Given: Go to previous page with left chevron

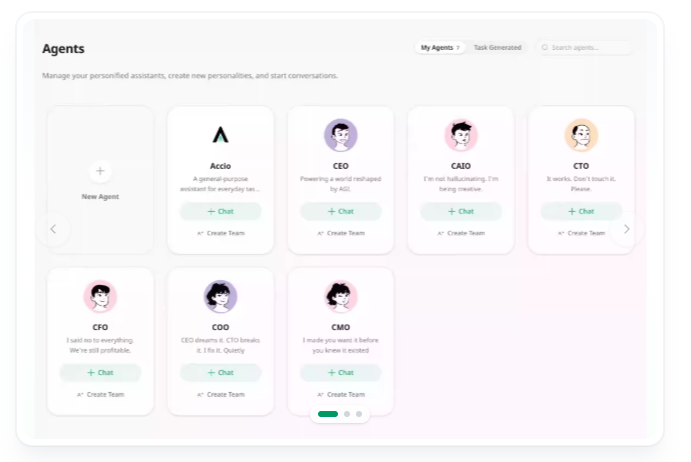Looking at the screenshot, I should 53,229.
